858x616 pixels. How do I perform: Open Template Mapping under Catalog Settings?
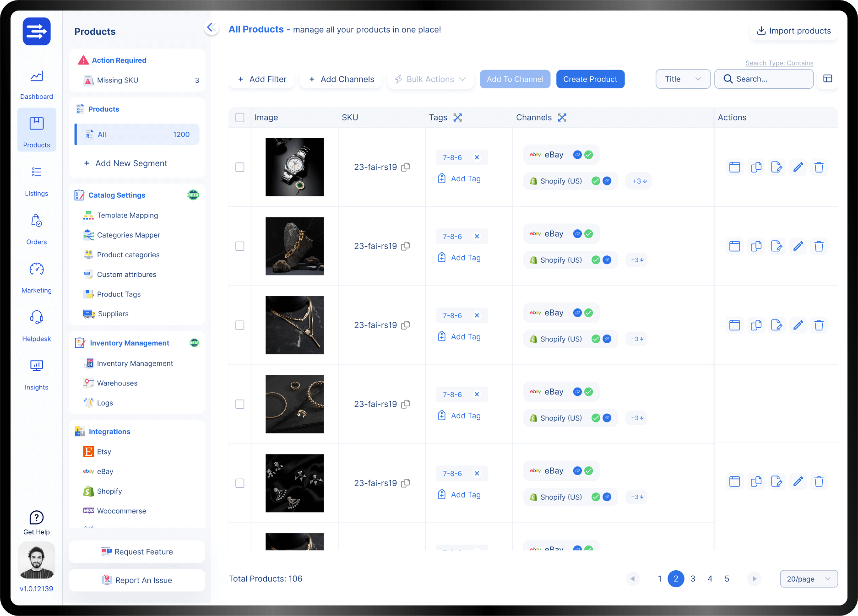[x=126, y=215]
